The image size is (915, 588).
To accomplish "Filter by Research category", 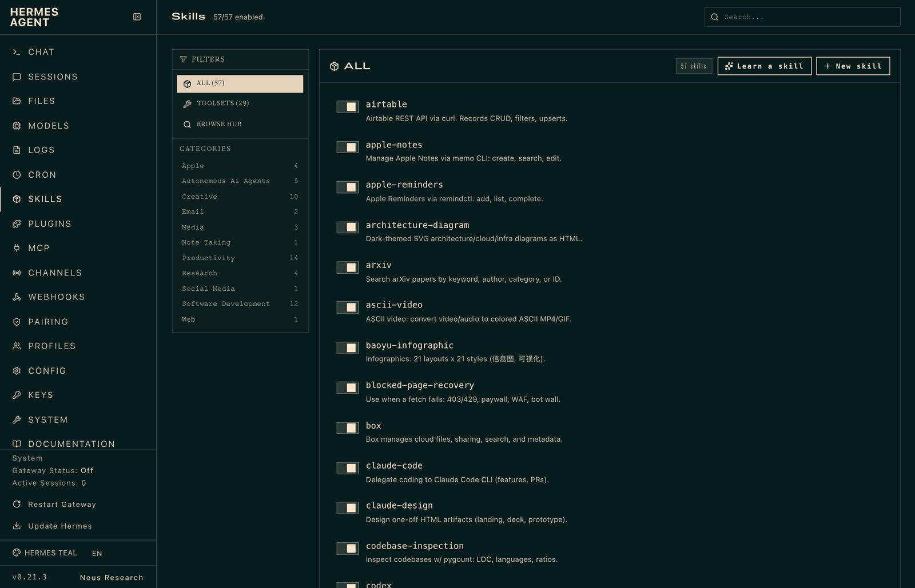I will pos(240,273).
